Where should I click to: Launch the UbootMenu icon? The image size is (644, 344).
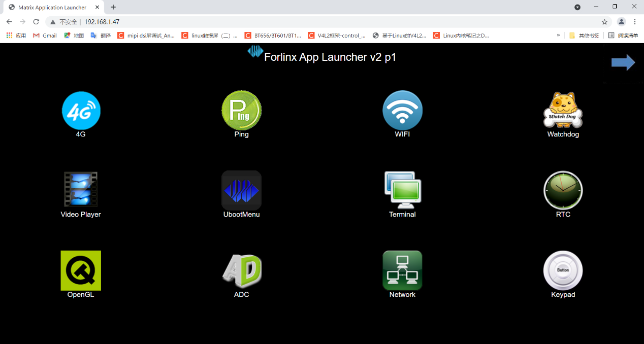[x=241, y=190]
